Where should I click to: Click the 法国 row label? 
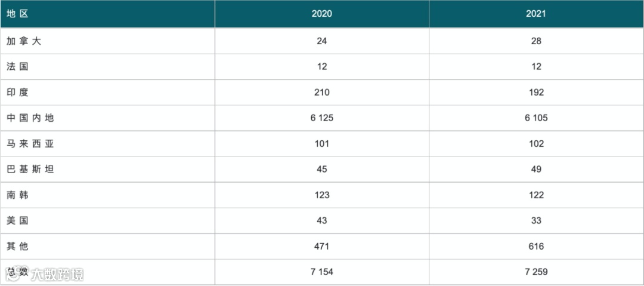coord(18,67)
